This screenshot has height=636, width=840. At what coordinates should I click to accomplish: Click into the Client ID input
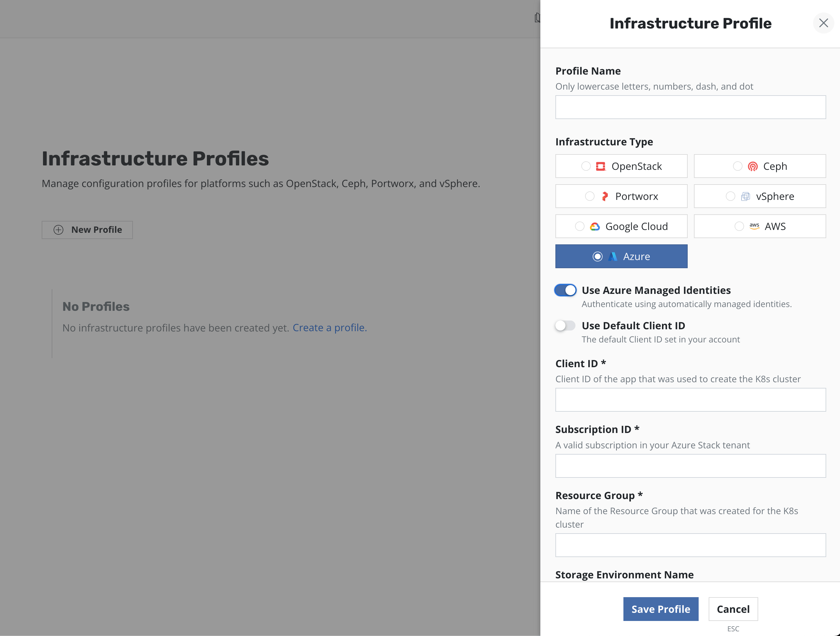tap(690, 400)
